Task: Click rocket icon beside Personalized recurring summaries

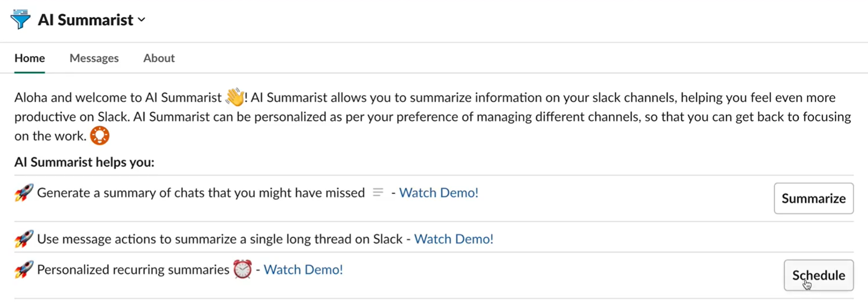Action: click(24, 270)
